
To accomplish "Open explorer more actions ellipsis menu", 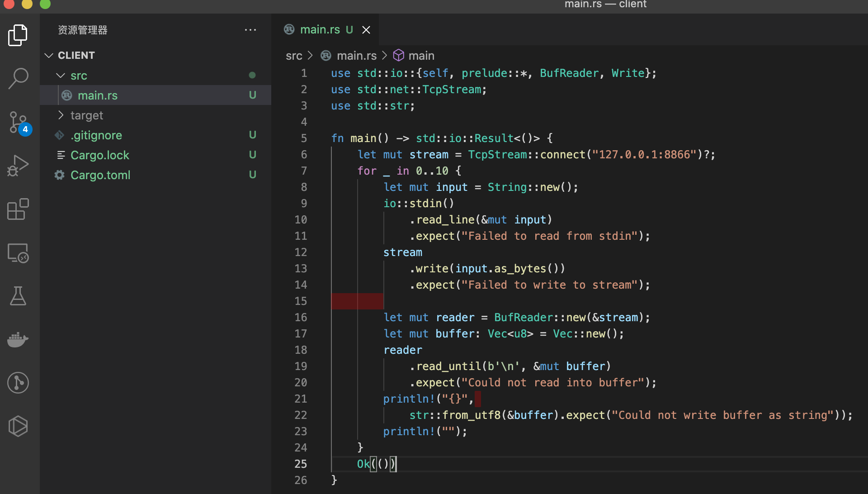I will coord(250,30).
